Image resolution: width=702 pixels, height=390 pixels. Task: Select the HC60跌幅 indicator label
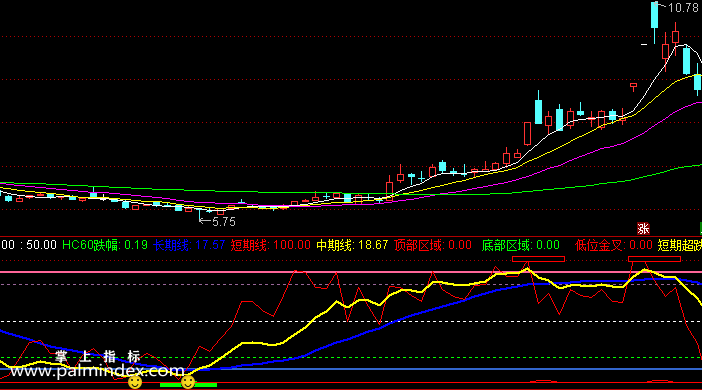105,245
